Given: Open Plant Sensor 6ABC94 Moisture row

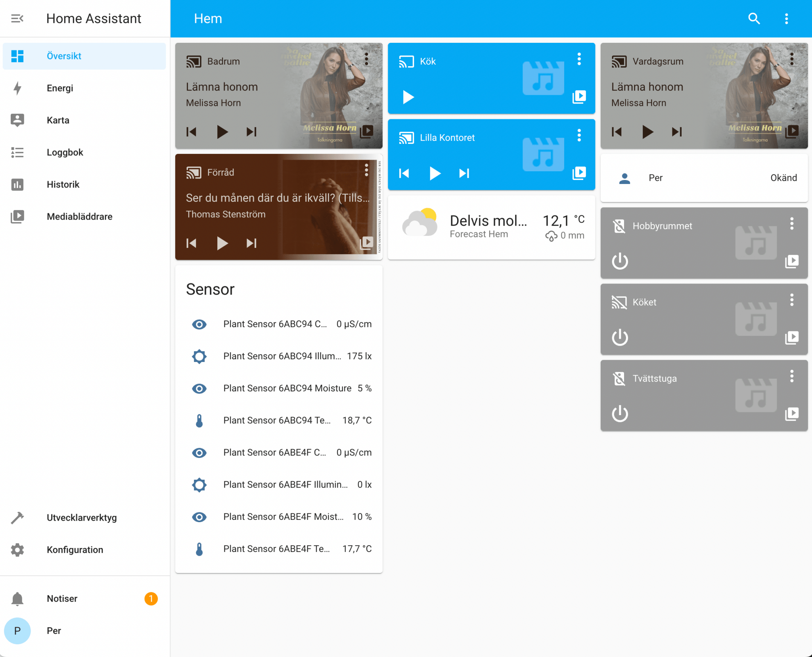Looking at the screenshot, I should (279, 388).
